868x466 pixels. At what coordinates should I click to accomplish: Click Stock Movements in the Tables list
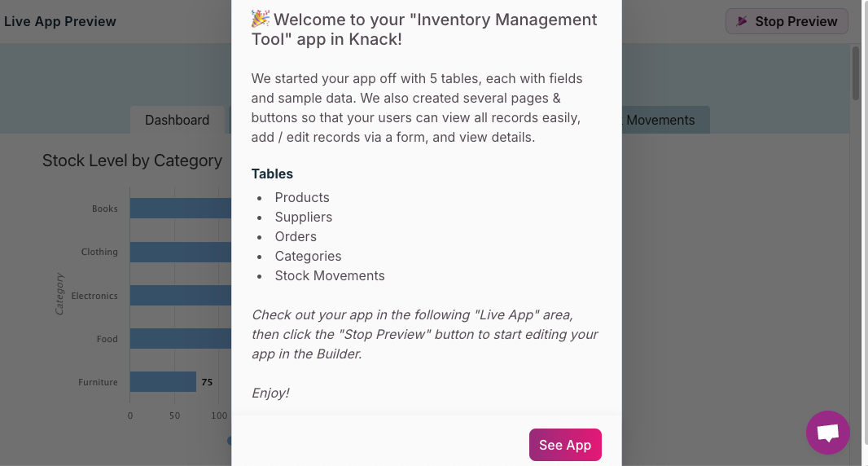pyautogui.click(x=330, y=275)
